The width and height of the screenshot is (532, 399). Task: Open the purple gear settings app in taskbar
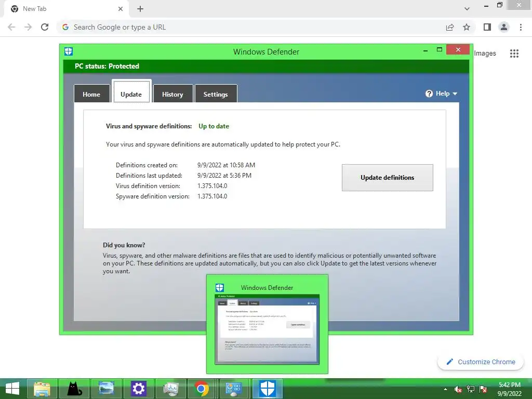138,389
